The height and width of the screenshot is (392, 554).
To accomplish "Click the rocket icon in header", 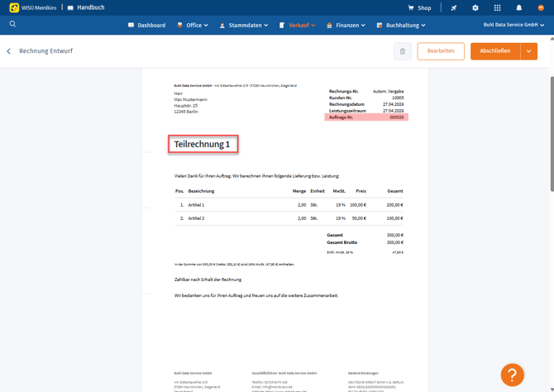I will coord(453,7).
